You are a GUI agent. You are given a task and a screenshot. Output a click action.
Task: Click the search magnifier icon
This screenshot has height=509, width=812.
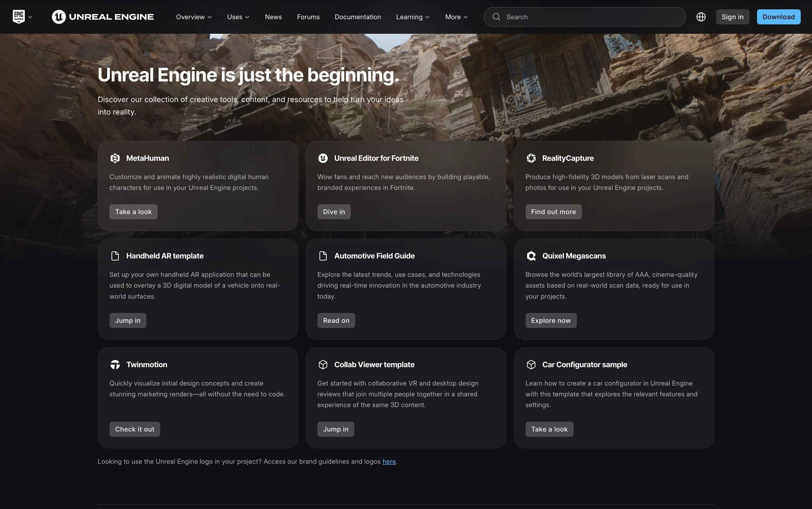pyautogui.click(x=496, y=17)
